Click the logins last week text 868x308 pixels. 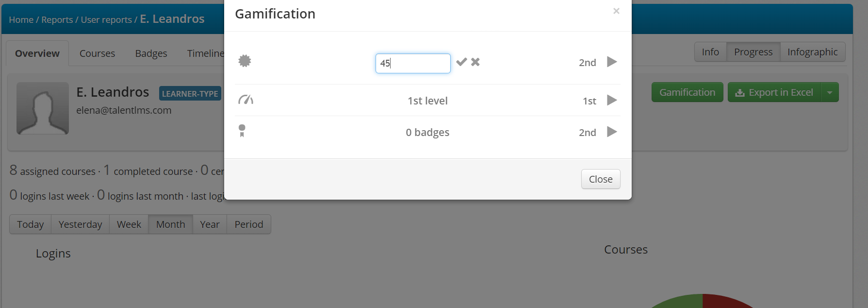49,195
